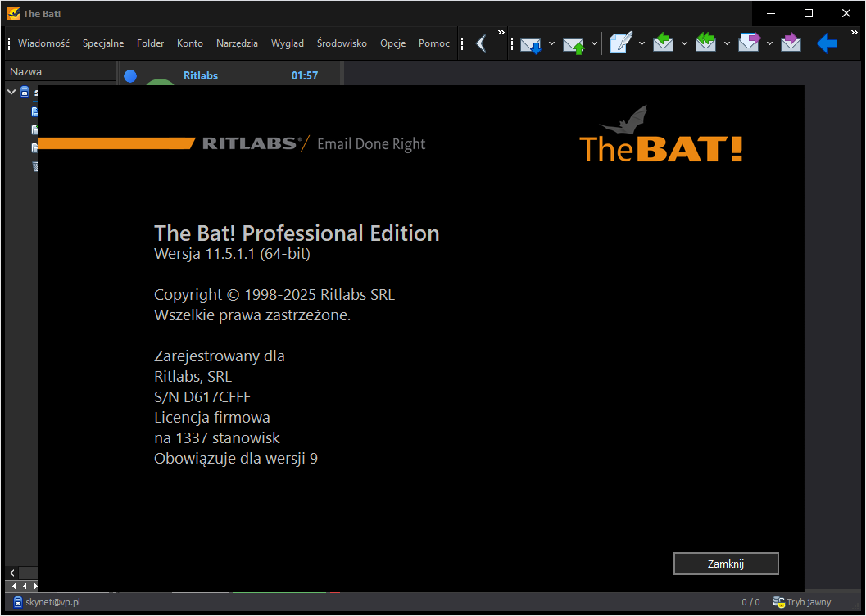Open the Opcje menu

pyautogui.click(x=392, y=43)
